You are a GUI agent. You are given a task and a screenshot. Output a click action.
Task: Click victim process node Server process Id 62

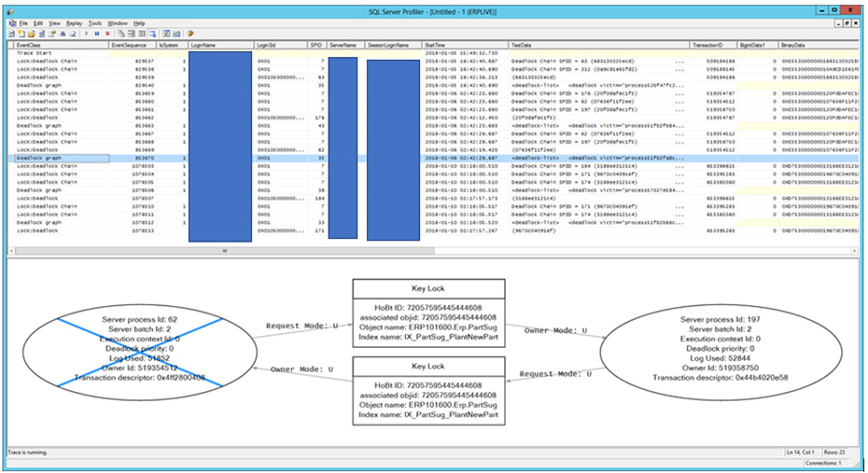pyautogui.click(x=140, y=353)
